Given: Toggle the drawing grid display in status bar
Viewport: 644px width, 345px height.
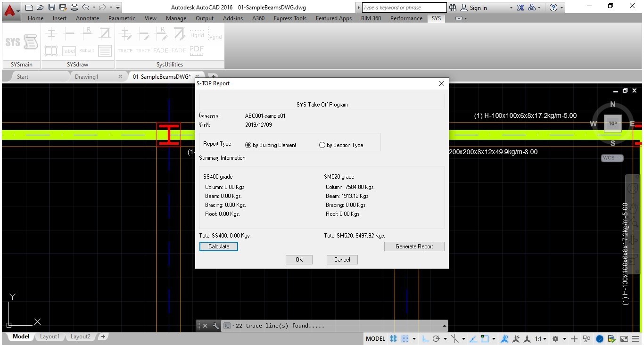Looking at the screenshot, I should pyautogui.click(x=394, y=338).
